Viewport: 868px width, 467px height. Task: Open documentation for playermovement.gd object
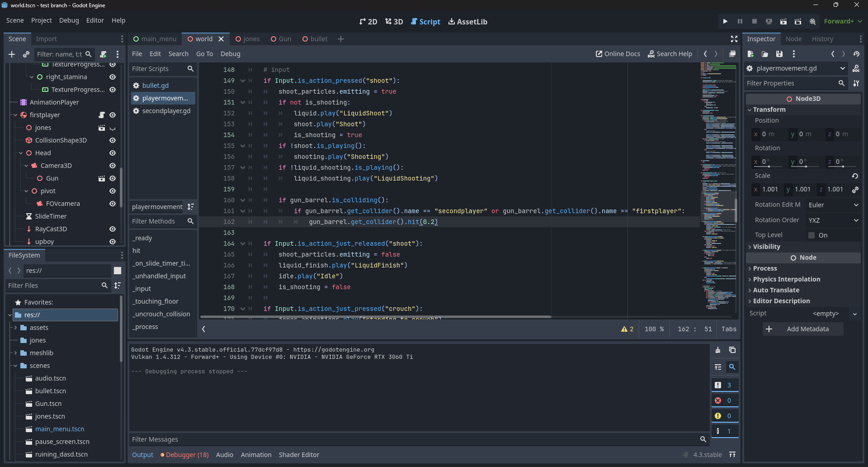[856, 68]
